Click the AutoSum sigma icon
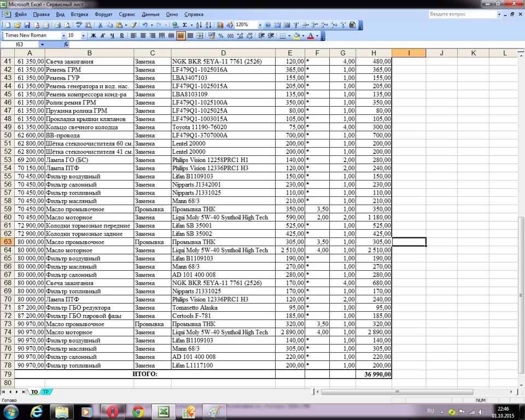 click(184, 25)
